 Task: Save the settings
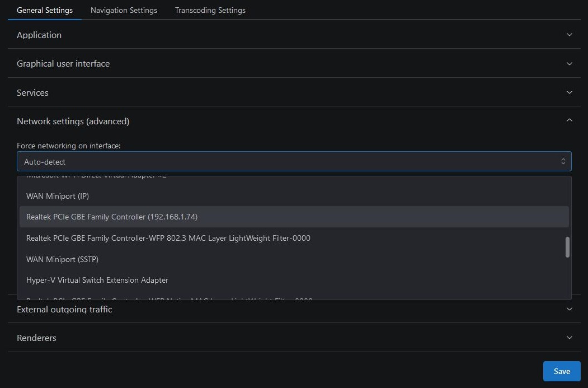click(562, 371)
